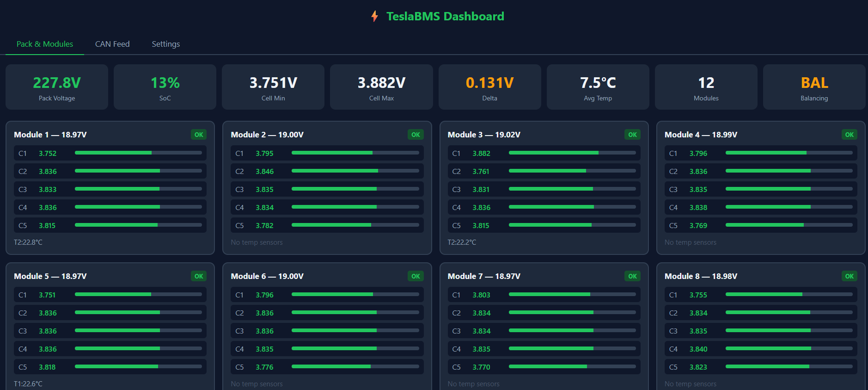Click the lightning bolt logo icon
Screen dimensions: 868x390
[374, 17]
